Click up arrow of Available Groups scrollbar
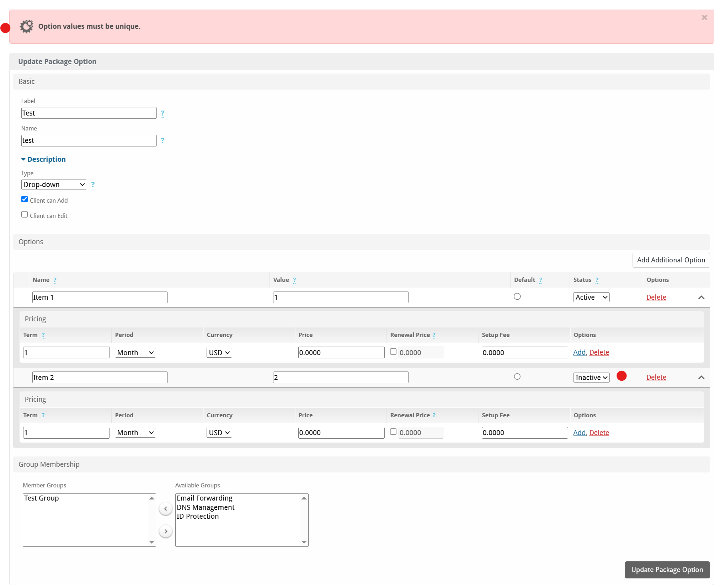The height and width of the screenshot is (588, 720). coord(304,498)
